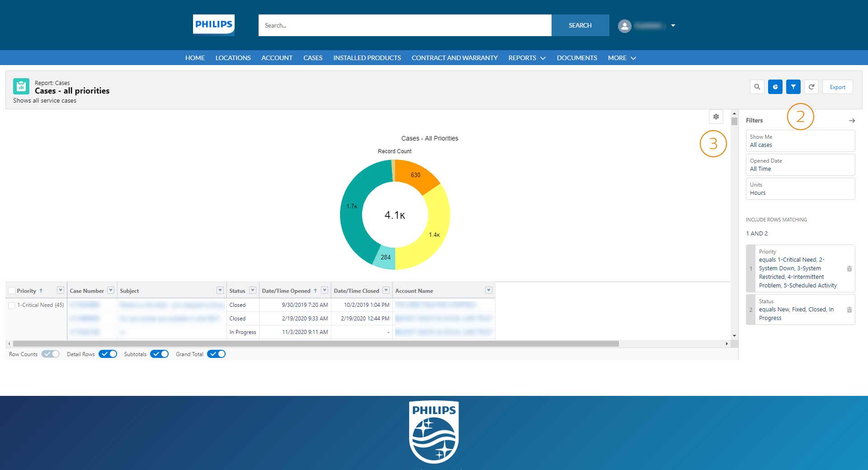Click the Philips shield footer logo
Viewport: 868px width, 470px height.
point(434,432)
